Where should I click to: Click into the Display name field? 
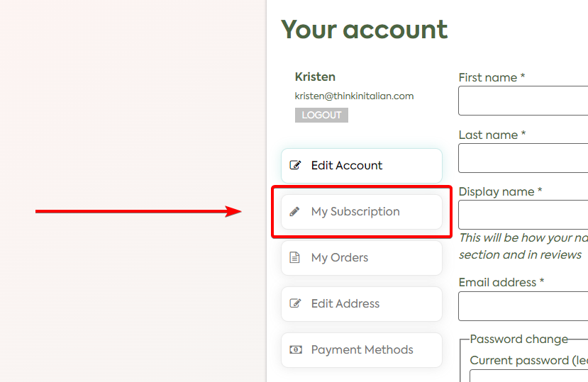click(523, 215)
